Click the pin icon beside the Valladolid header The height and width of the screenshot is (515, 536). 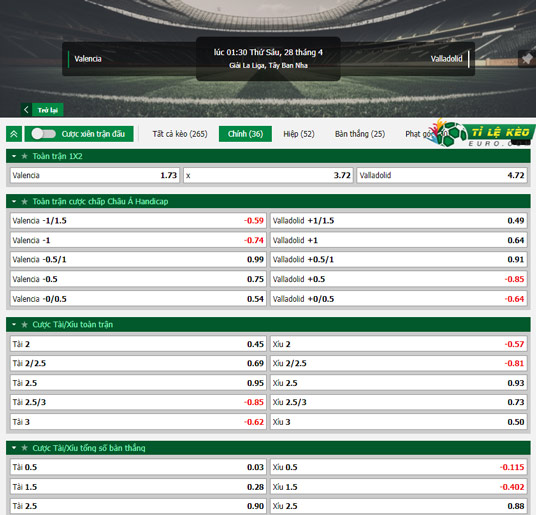[527, 58]
